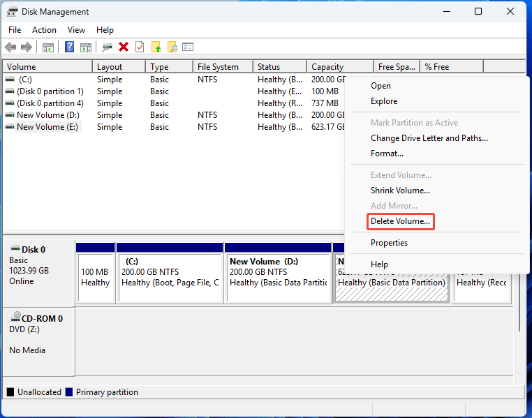Click the drive connection toolbar icon
Viewport: 532px width, 418px height.
108,47
